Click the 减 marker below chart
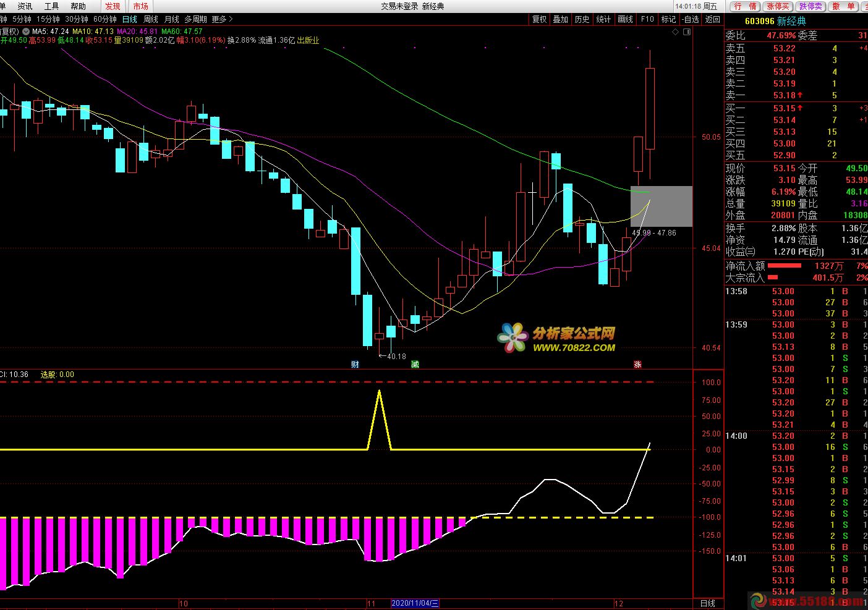 click(415, 364)
